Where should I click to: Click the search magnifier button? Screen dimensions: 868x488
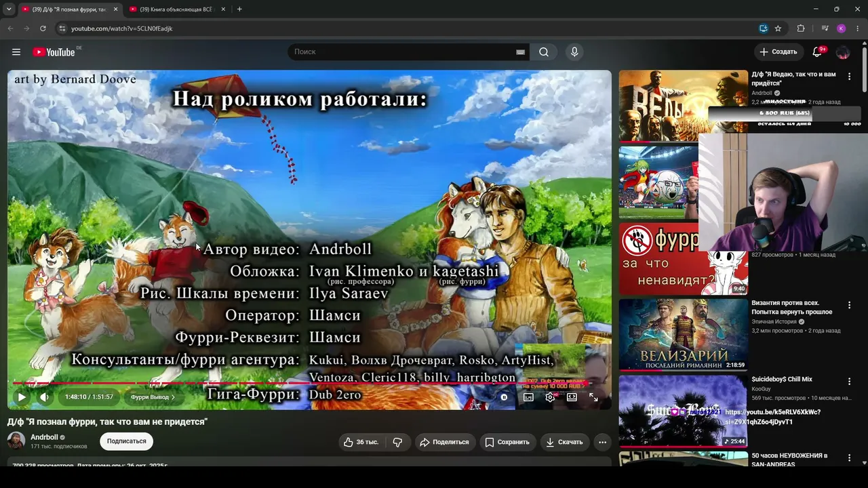point(544,52)
